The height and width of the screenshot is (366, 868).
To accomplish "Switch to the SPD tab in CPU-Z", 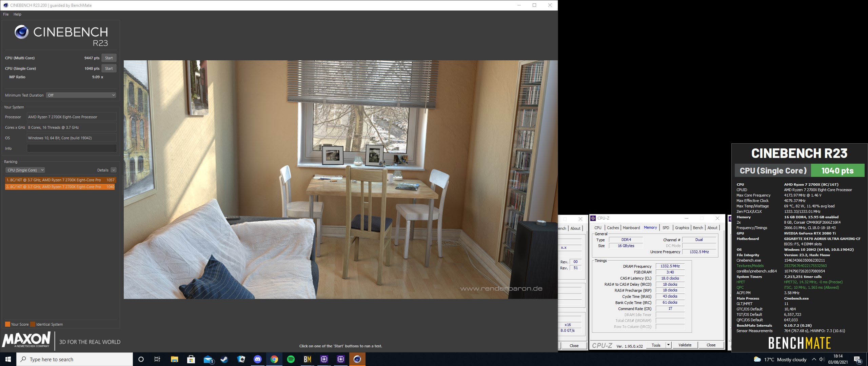I will [666, 228].
